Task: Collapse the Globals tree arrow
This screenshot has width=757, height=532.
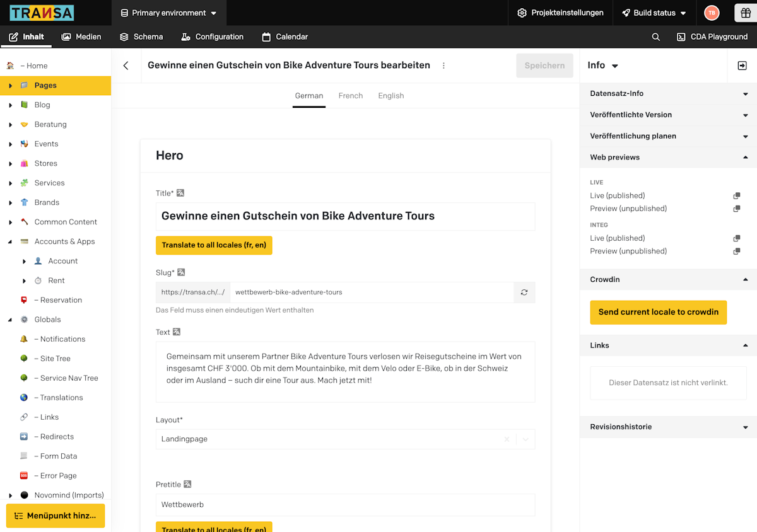Action: tap(10, 320)
